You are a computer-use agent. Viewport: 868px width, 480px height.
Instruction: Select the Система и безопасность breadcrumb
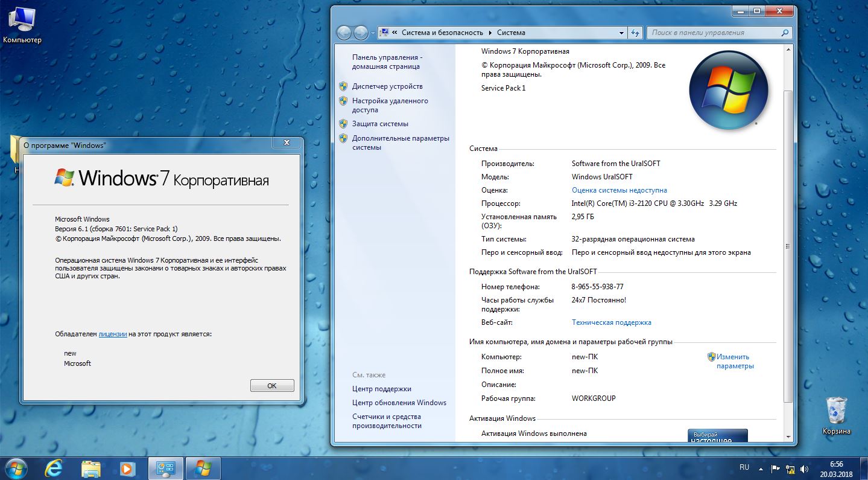[443, 33]
